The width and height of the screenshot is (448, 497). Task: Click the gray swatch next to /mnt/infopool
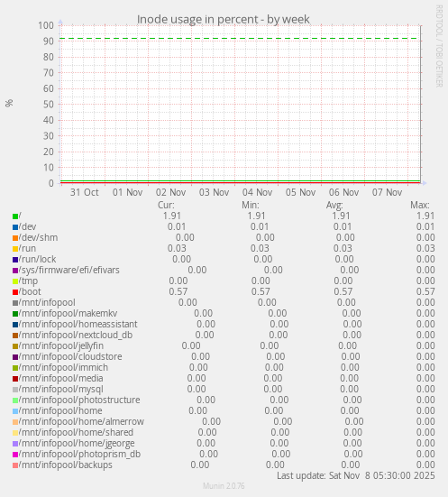click(x=15, y=303)
